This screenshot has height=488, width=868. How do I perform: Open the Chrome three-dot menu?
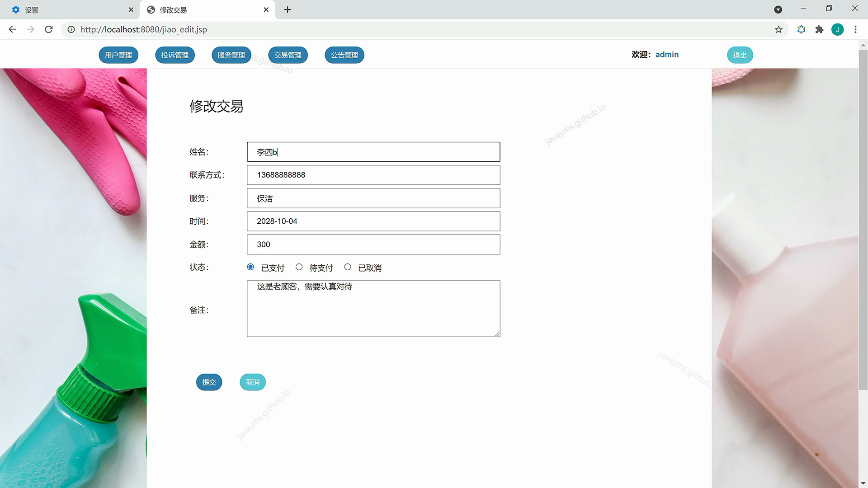[x=855, y=29]
